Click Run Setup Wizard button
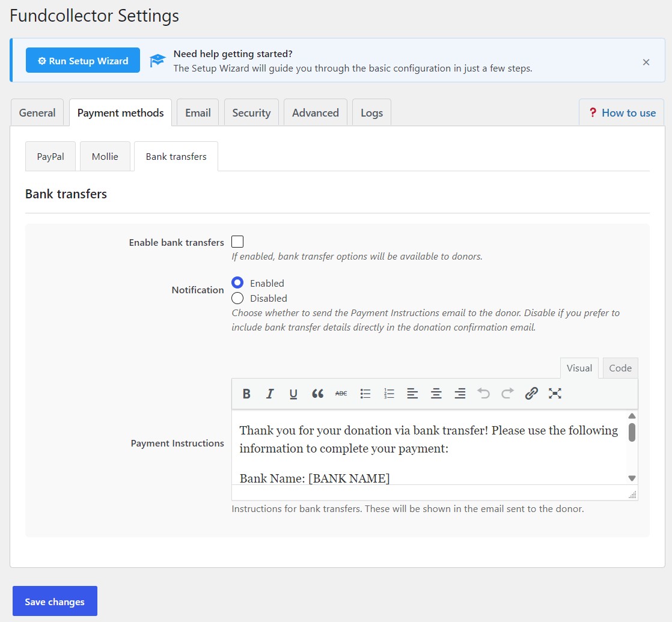672x622 pixels. [83, 61]
